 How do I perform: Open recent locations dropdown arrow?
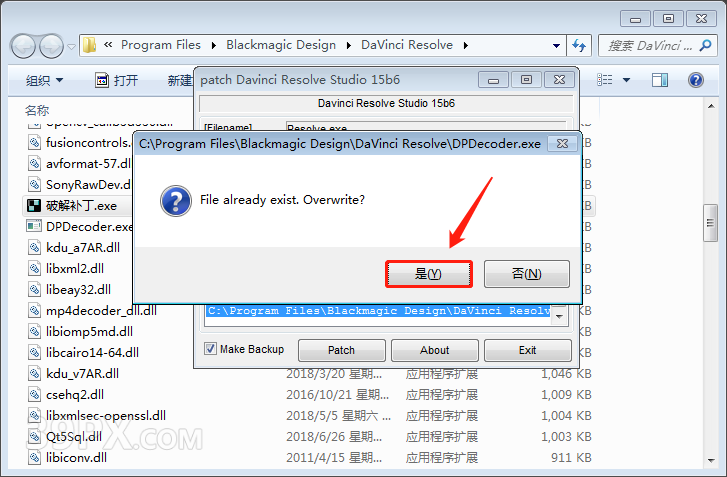71,46
